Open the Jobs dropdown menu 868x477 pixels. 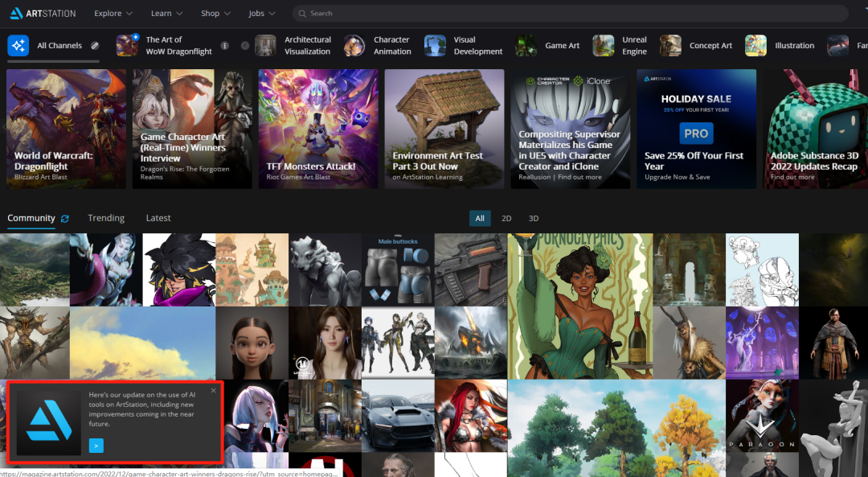(x=262, y=14)
